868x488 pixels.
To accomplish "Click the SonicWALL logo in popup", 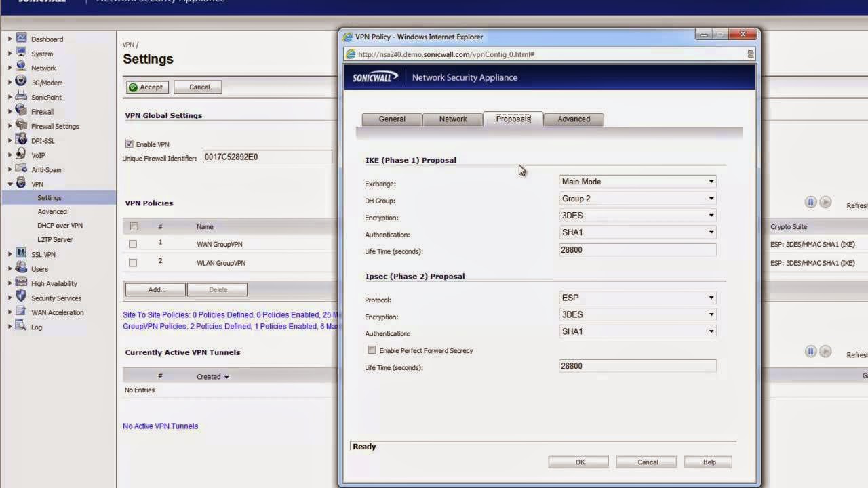I will [x=375, y=77].
